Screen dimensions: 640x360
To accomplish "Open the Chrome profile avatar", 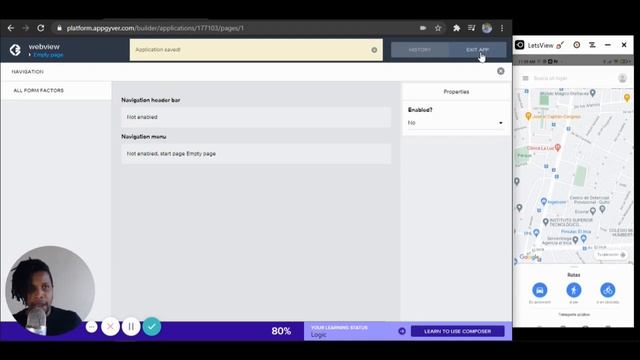I will 487,28.
